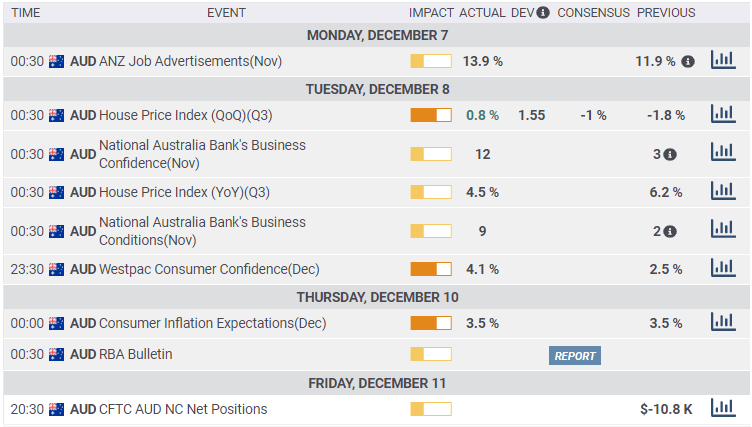Image resolution: width=752 pixels, height=427 pixels.
Task: Click info icon beside Business Conditions previous value
Action: 670,232
